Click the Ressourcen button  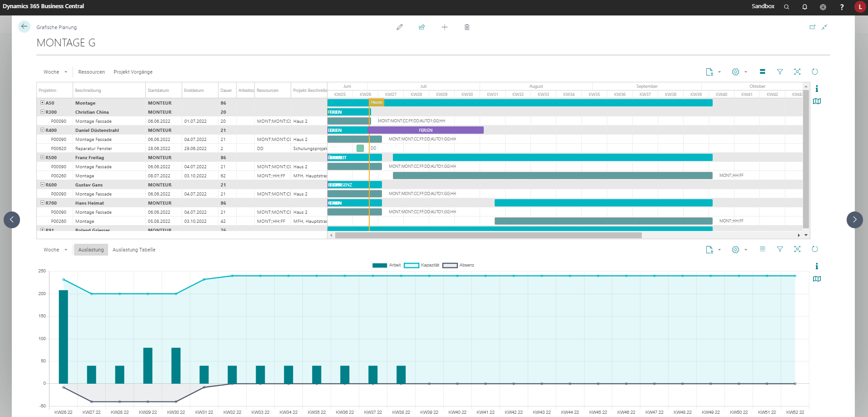[x=91, y=72]
